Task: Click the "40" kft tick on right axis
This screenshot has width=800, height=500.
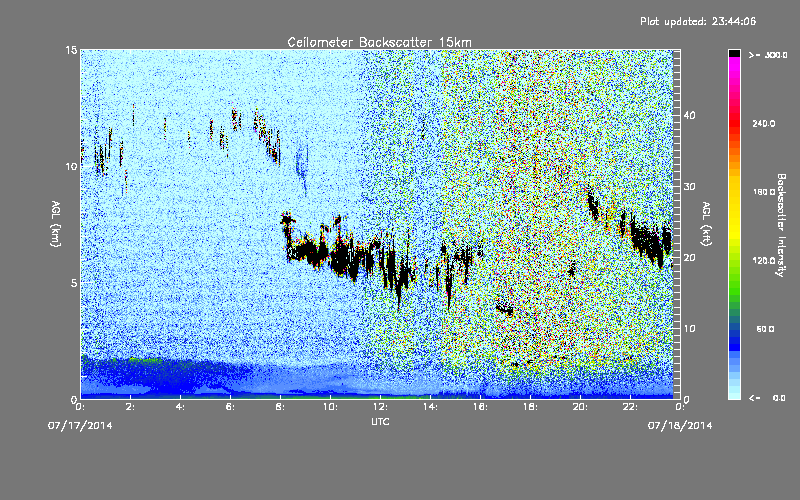Action: [x=689, y=115]
